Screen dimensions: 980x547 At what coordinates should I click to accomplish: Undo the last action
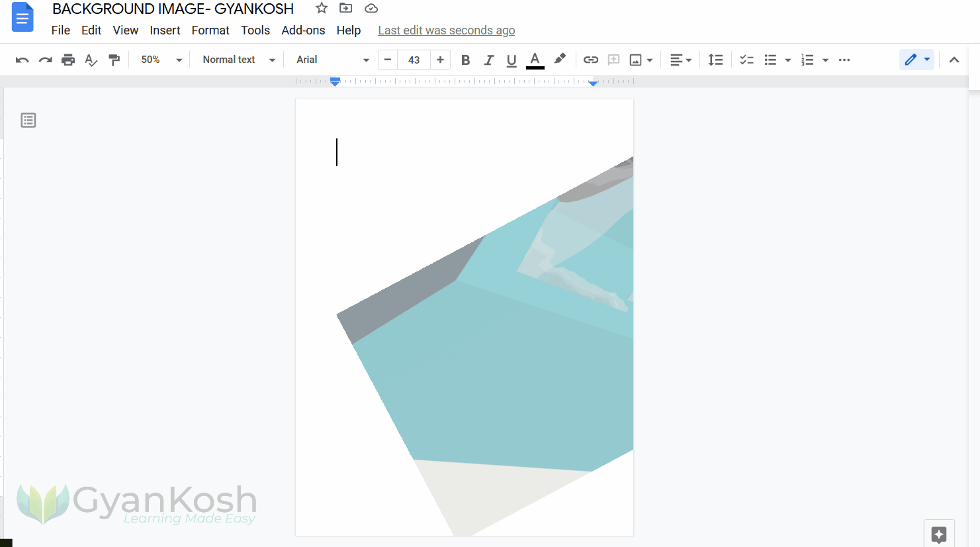(22, 59)
